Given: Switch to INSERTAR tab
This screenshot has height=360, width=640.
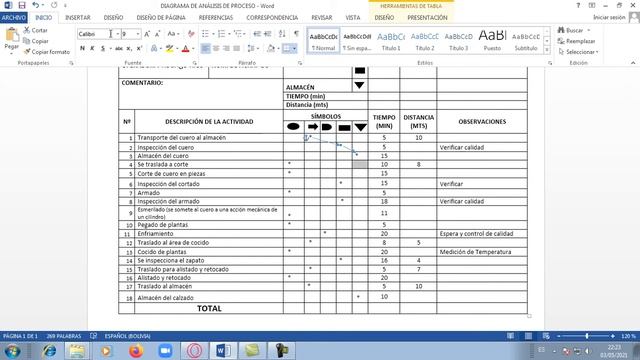Looking at the screenshot, I should [x=78, y=18].
